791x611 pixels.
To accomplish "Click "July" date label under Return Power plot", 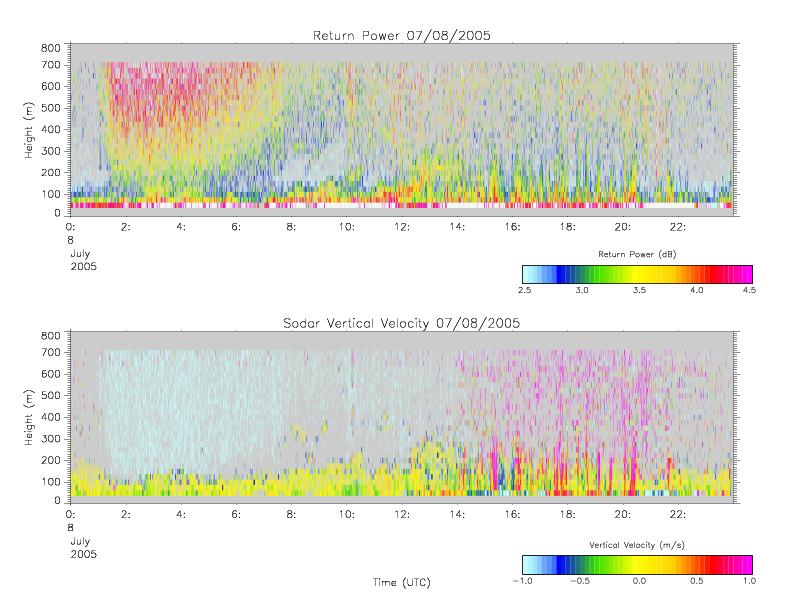I will pyautogui.click(x=80, y=254).
